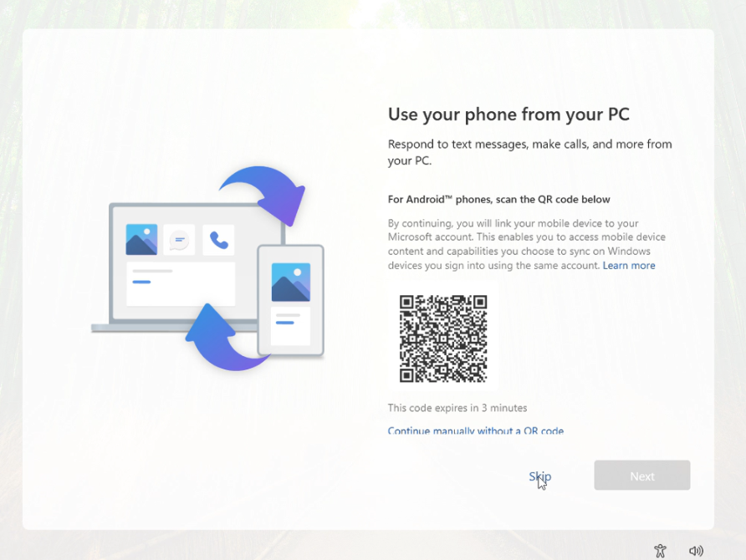The width and height of the screenshot is (746, 560).
Task: Click the text card on phone illustration
Action: point(290,325)
